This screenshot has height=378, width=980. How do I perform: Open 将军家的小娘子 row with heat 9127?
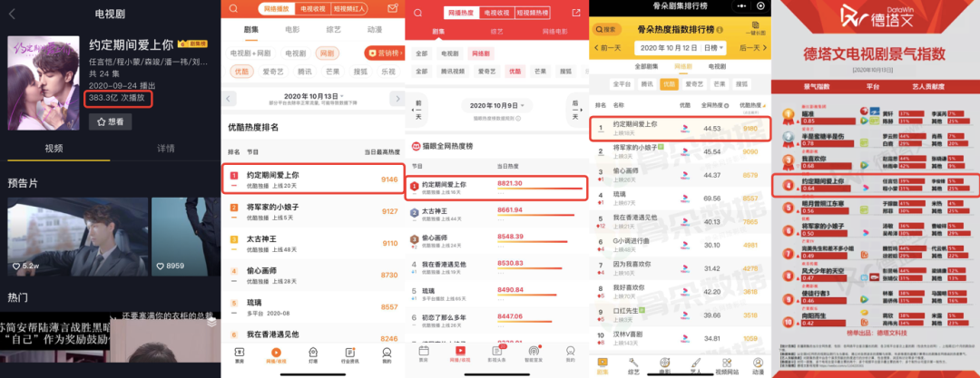coord(313,210)
